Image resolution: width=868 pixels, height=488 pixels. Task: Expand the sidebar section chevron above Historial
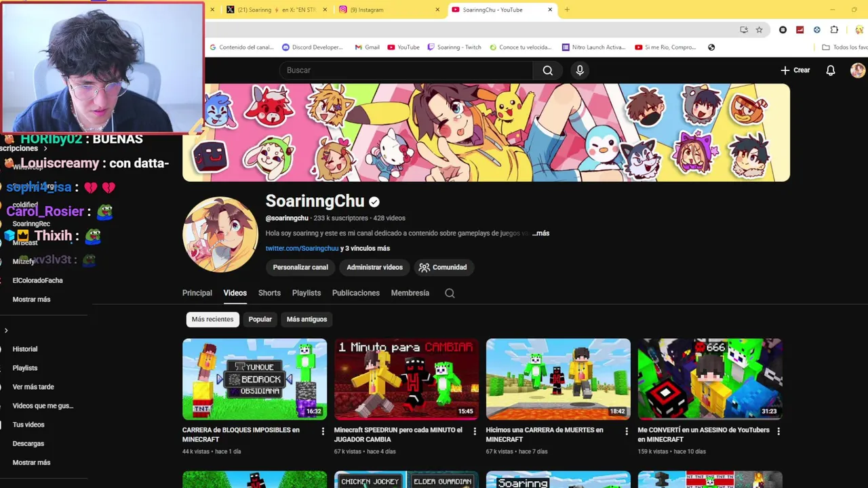[6, 331]
